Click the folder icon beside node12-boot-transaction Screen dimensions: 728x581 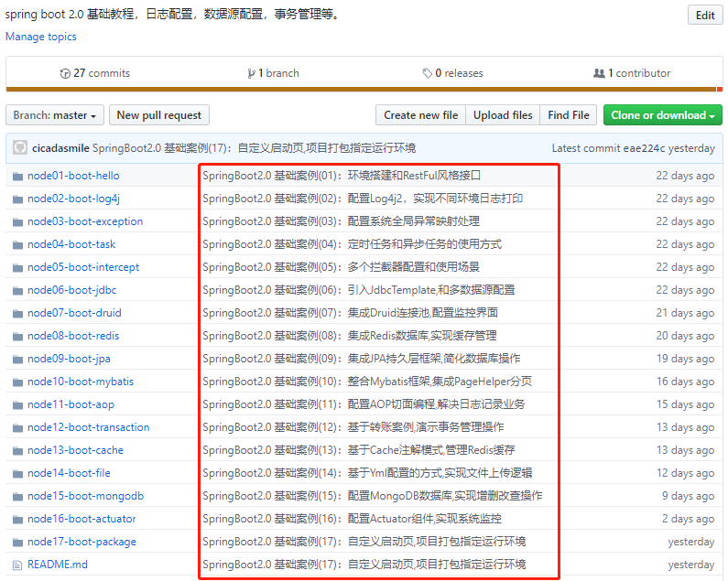(x=17, y=428)
